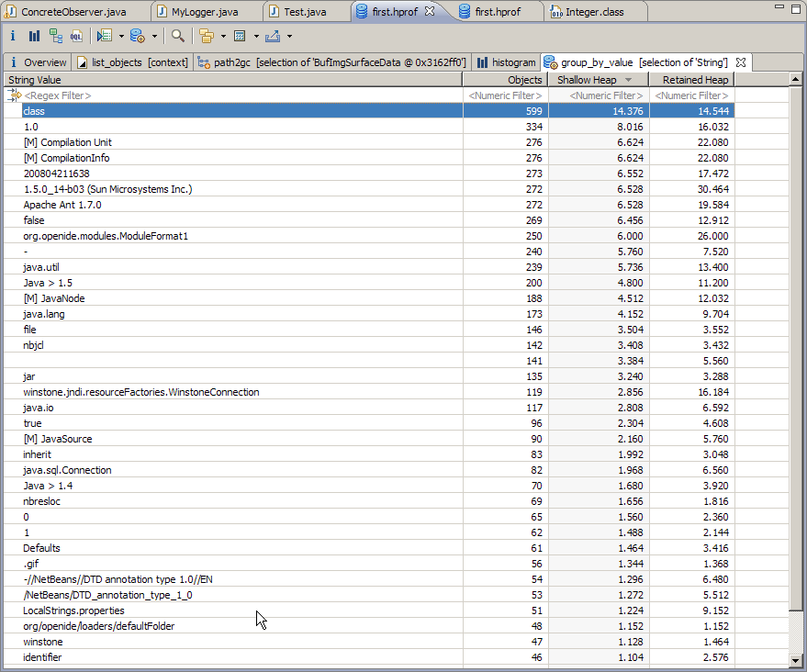This screenshot has height=672, width=807.
Task: Select the '1.5.0_14-b03 (Sun Microsystems Inc.)' row
Action: coord(369,189)
